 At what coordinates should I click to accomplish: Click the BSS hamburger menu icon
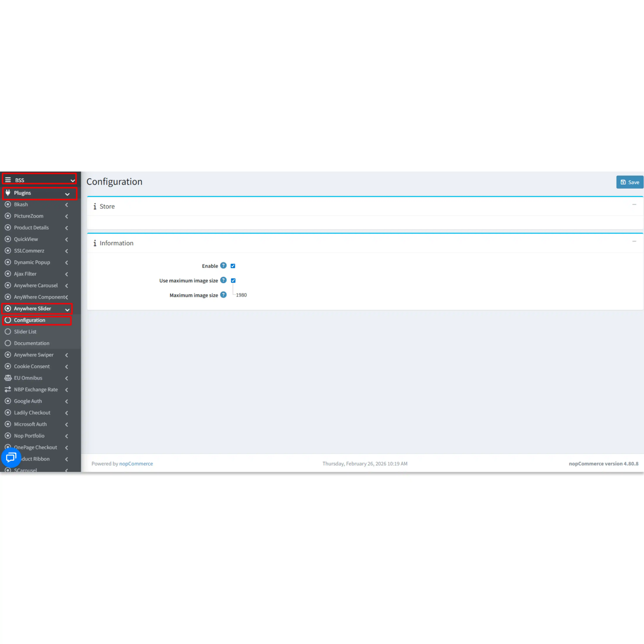tap(8, 180)
